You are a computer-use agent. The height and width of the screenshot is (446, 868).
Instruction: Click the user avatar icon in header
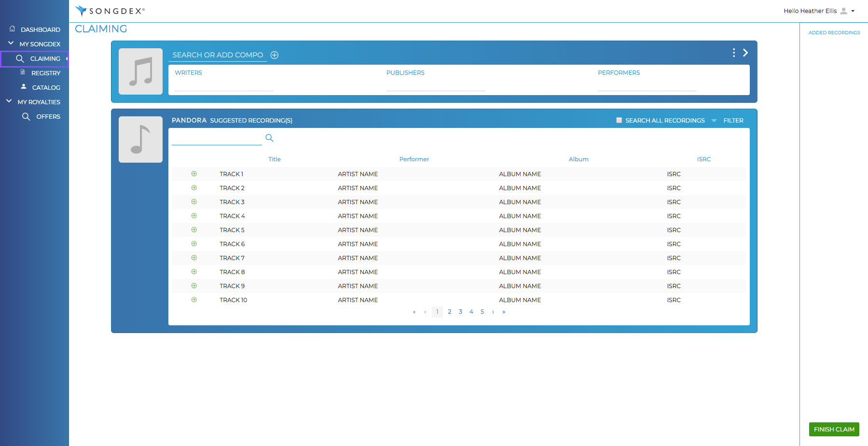(843, 11)
